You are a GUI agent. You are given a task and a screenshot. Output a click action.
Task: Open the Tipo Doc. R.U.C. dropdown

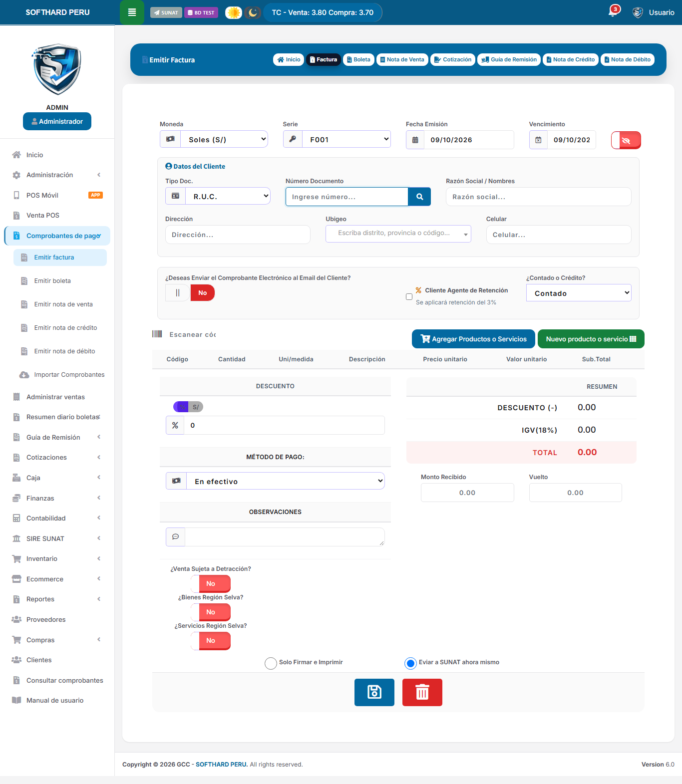228,196
